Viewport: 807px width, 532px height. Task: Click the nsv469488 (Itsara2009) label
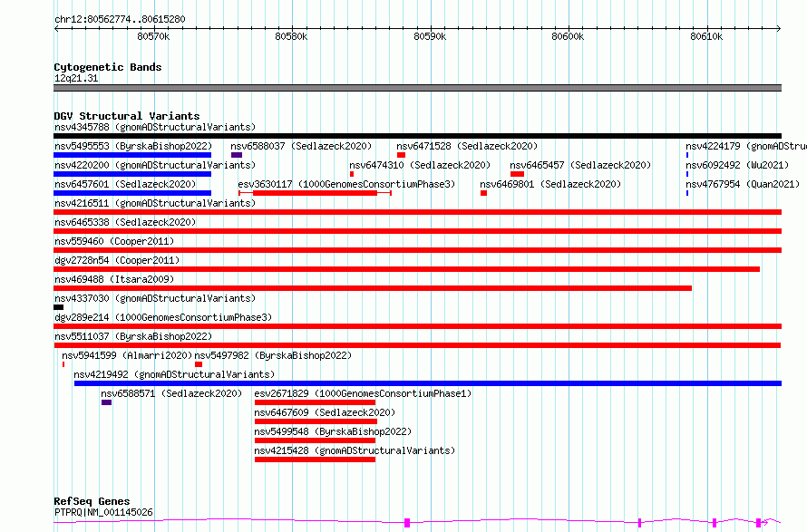[114, 279]
